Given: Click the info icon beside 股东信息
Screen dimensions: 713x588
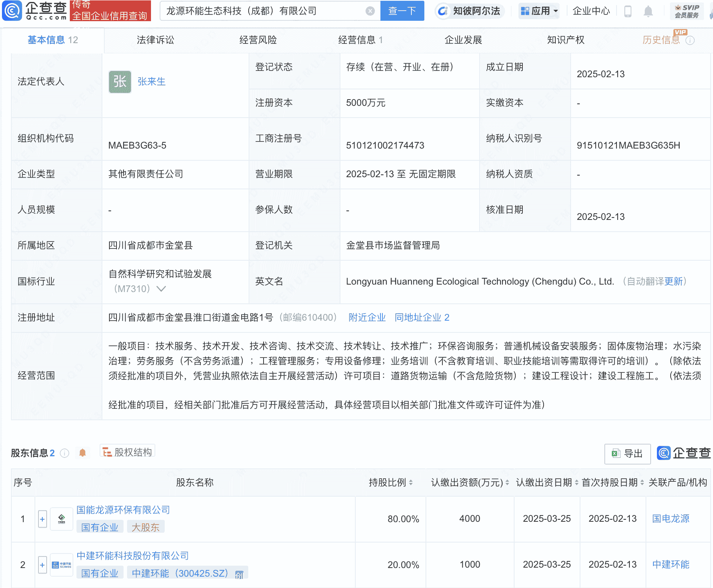Looking at the screenshot, I should click(64, 453).
